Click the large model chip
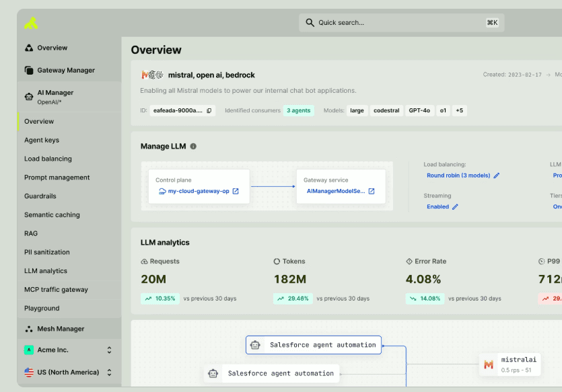Viewport: 562px width, 392px height. pos(357,111)
